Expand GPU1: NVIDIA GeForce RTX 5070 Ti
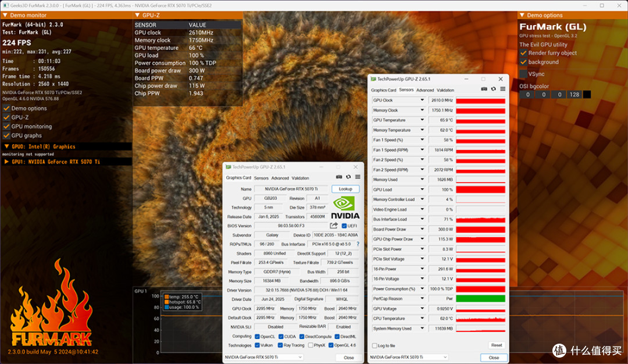The image size is (628, 364). point(6,162)
